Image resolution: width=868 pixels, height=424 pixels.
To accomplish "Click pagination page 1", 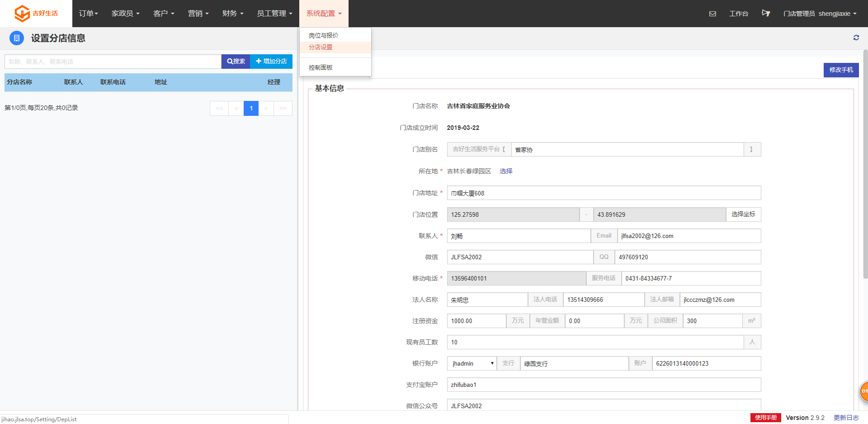I will (251, 108).
